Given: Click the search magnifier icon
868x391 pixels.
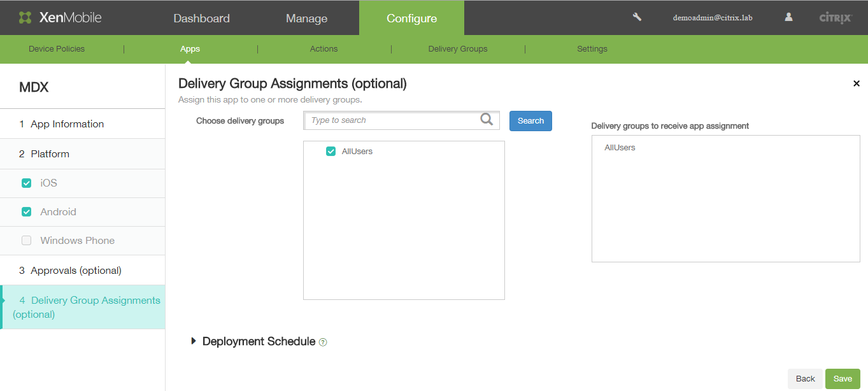Looking at the screenshot, I should click(487, 120).
